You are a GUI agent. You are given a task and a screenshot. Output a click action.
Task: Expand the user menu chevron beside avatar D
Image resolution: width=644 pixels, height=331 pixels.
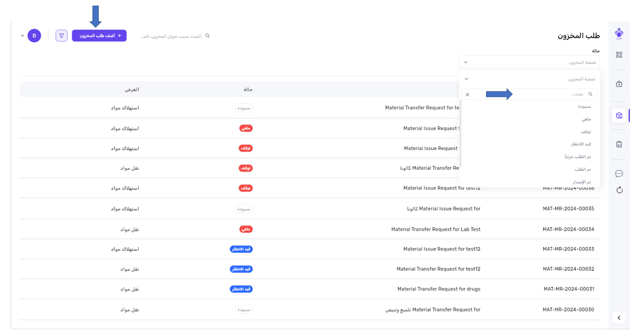[23, 36]
